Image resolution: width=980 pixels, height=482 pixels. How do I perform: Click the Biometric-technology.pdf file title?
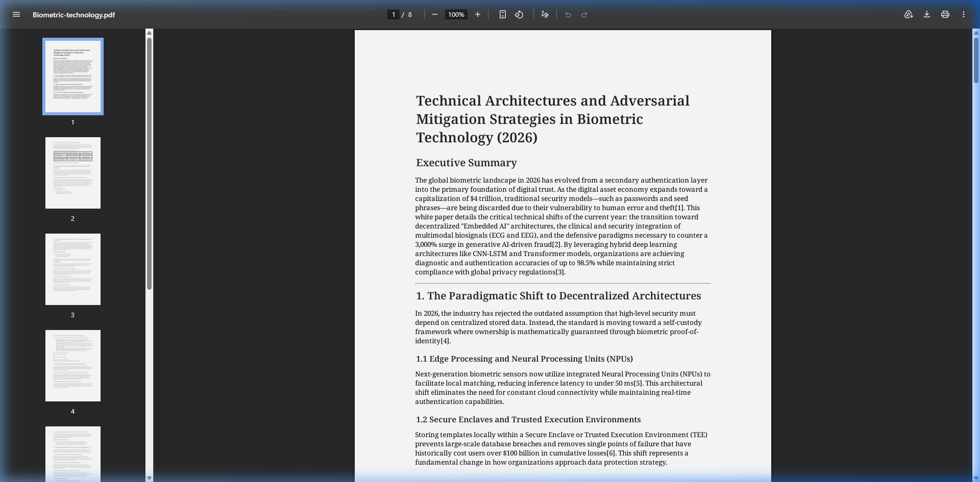point(73,15)
